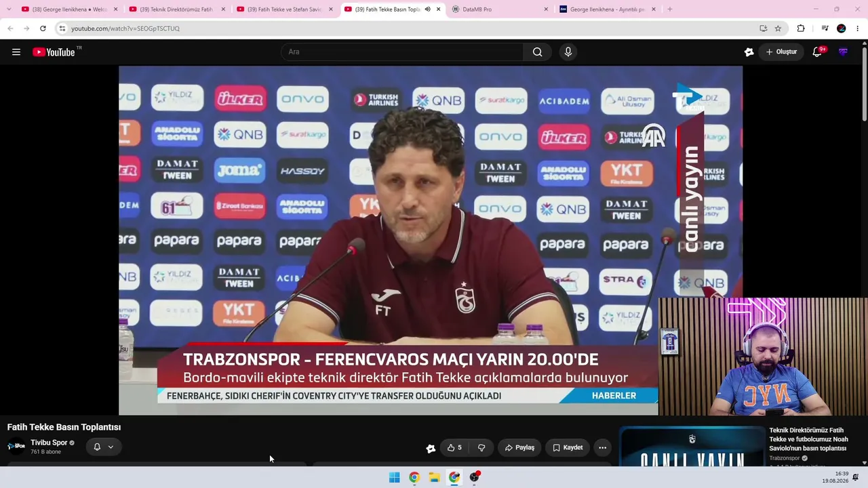Click the YouTube search magnifier button

(537, 52)
